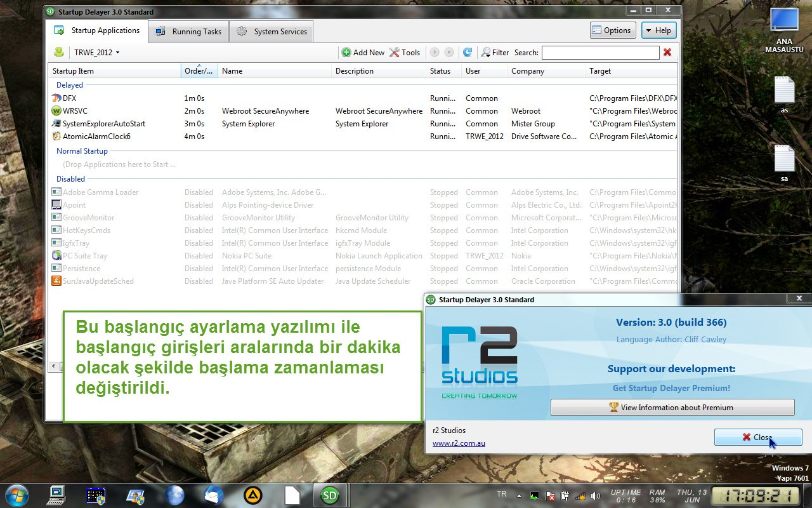Open the Tools menu
812x508 pixels.
[x=405, y=53]
